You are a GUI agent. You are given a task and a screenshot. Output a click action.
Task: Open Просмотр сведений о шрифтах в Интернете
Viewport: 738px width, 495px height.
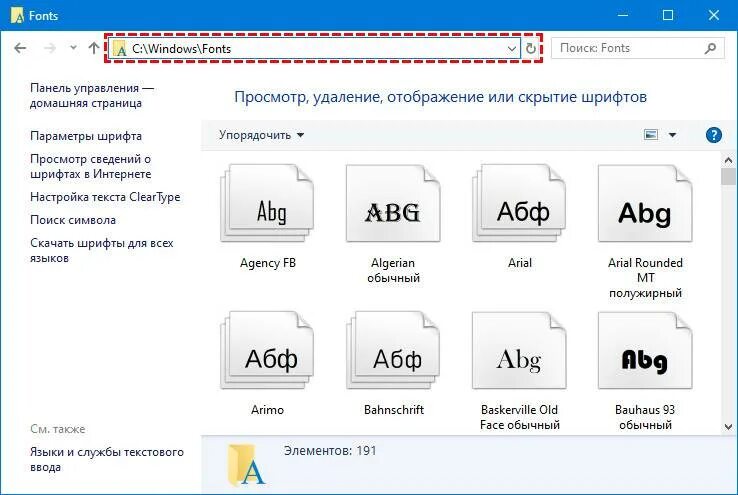click(90, 167)
